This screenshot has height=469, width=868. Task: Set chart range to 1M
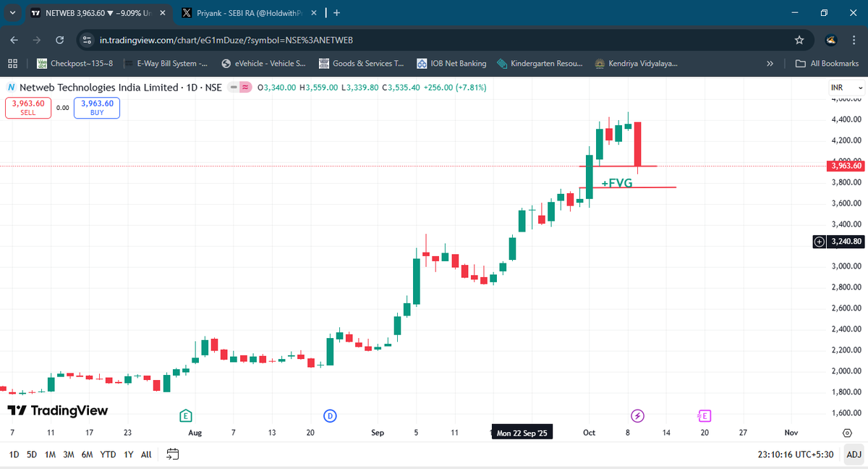point(50,455)
